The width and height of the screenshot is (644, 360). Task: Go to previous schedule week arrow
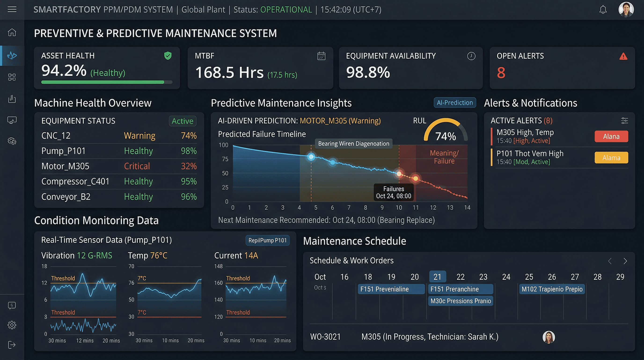[610, 261]
